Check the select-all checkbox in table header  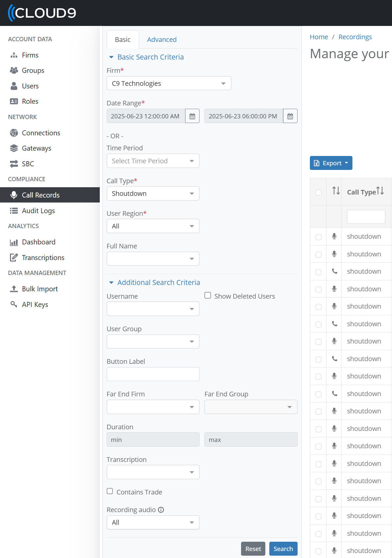click(319, 192)
